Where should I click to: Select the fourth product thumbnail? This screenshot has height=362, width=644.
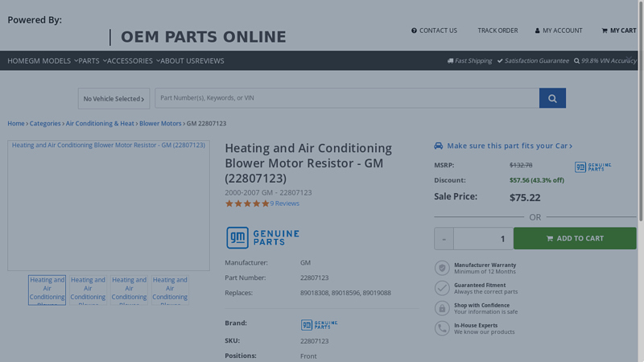[x=170, y=290]
